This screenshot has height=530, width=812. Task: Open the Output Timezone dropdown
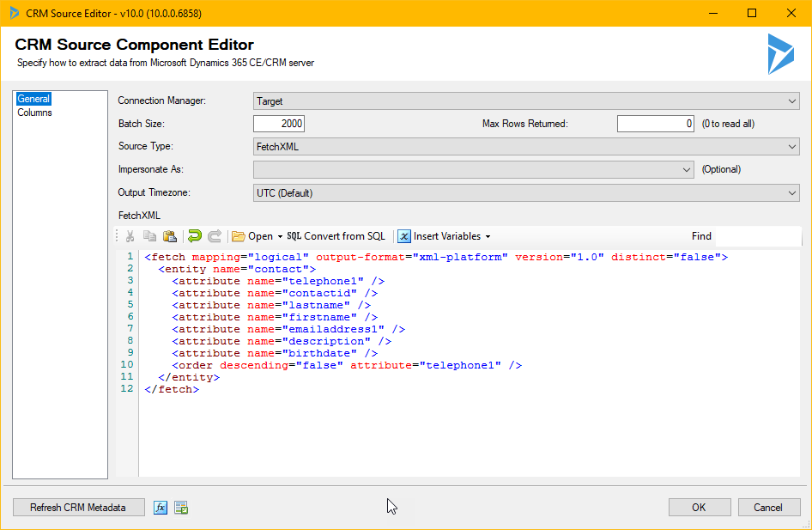pos(526,192)
